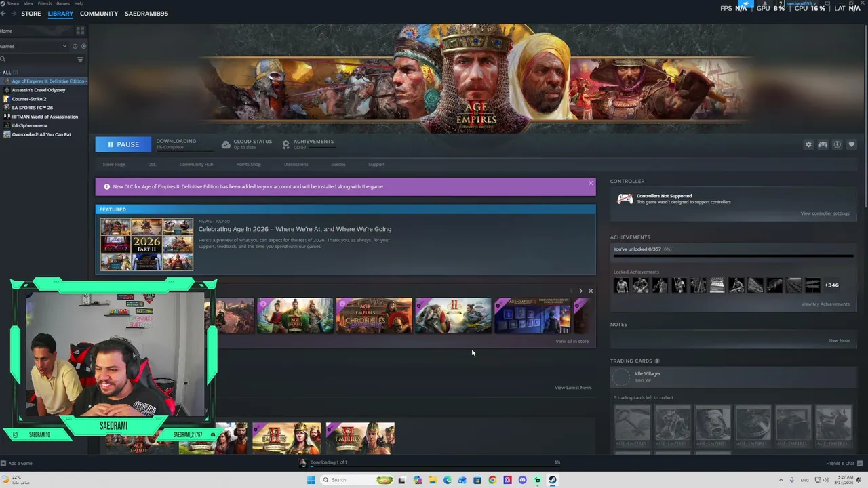Open the DLC link
Viewport: 868px width, 488px height.
(152, 165)
